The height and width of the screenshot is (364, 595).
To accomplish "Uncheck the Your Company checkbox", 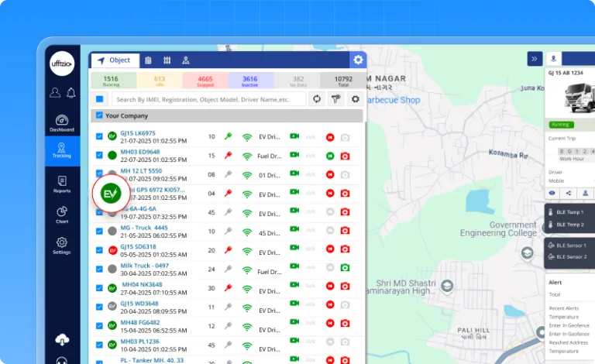I will pos(98,116).
